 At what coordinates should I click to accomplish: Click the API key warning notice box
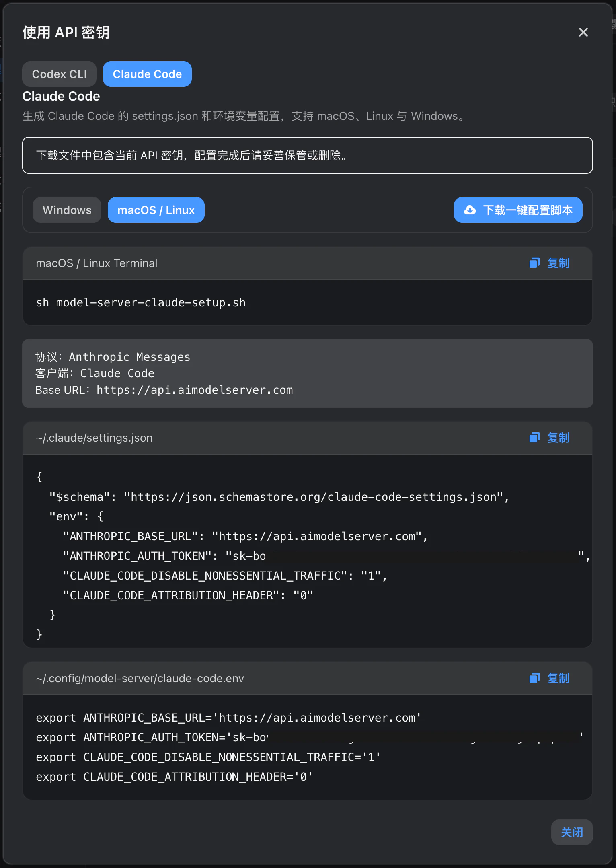click(x=308, y=155)
